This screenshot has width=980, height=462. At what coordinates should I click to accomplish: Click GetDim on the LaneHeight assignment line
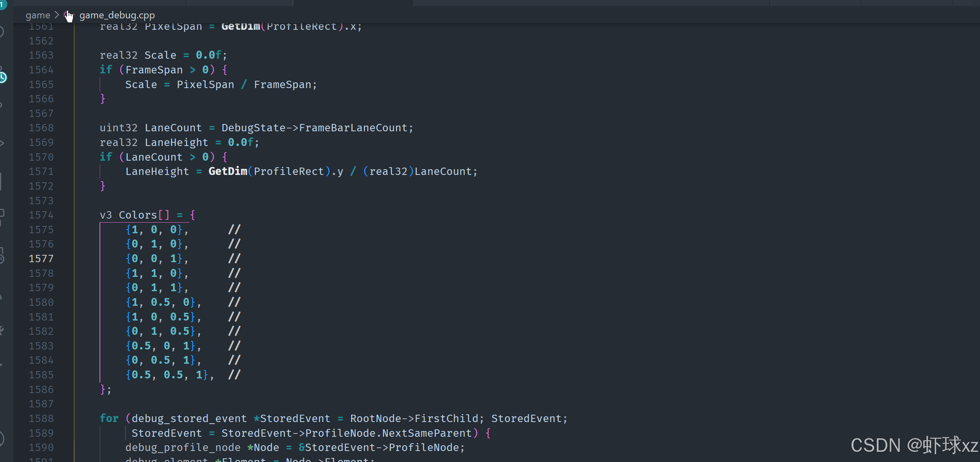coord(228,171)
